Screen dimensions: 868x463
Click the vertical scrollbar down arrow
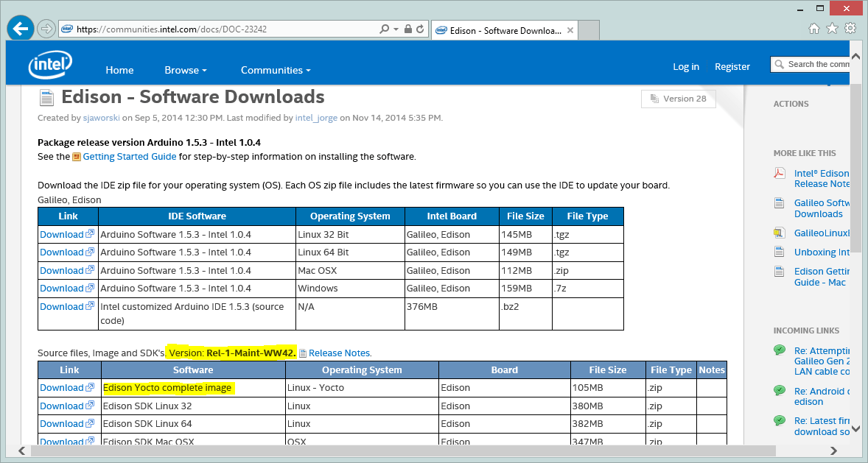click(x=855, y=428)
